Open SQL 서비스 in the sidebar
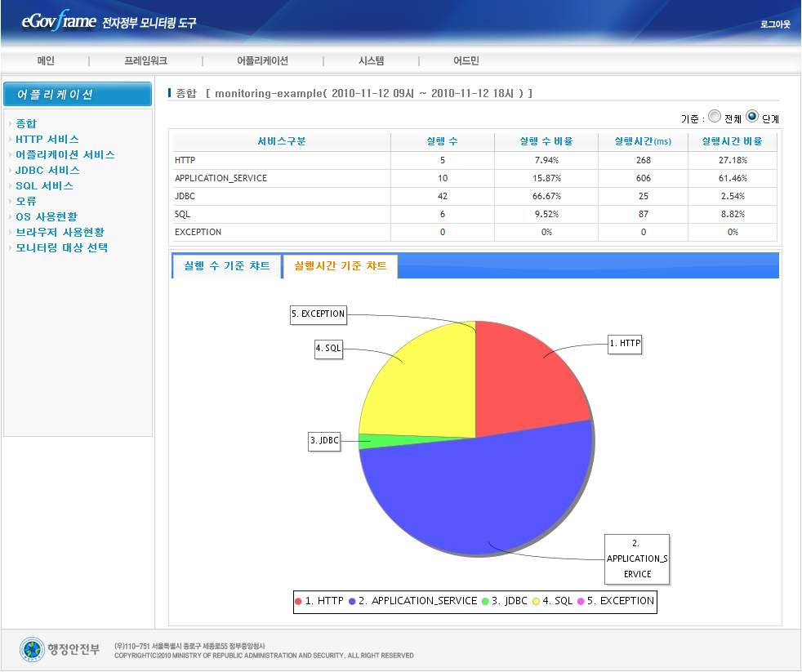 coord(44,185)
